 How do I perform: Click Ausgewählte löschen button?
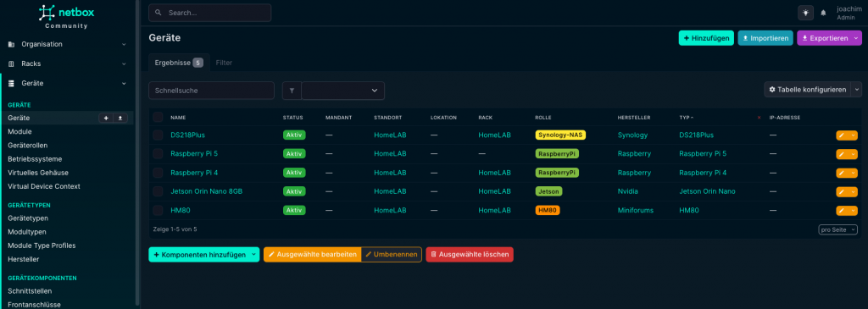click(470, 254)
